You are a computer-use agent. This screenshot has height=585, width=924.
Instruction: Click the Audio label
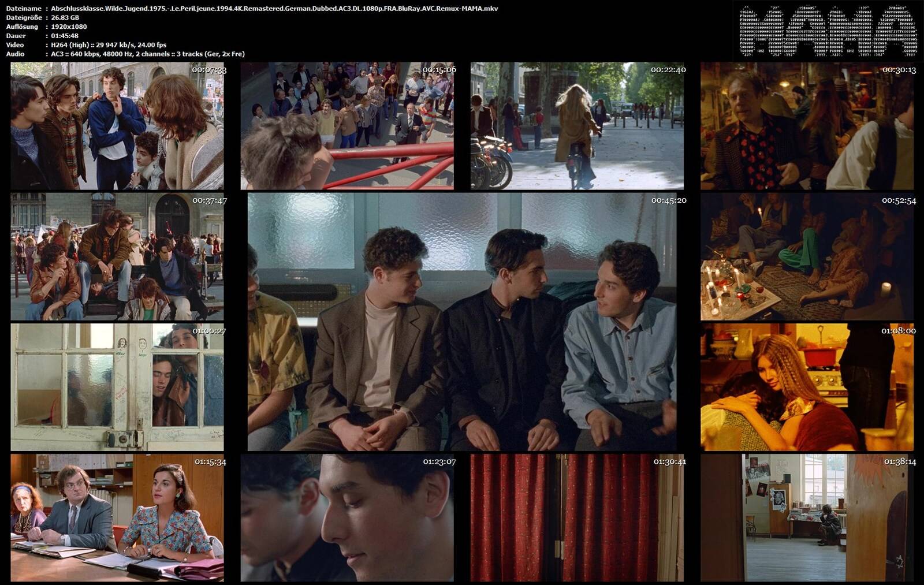(16, 54)
